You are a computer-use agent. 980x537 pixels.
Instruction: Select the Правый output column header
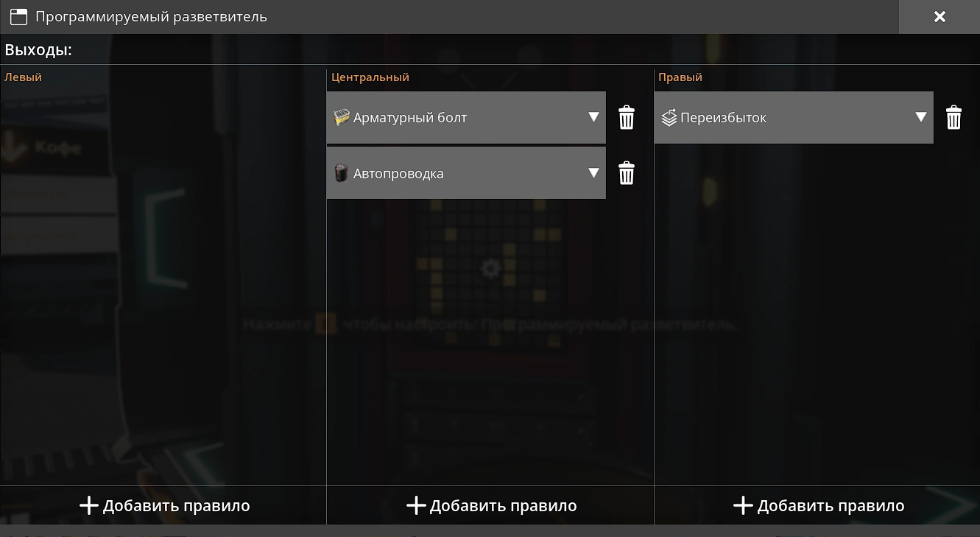pos(680,77)
